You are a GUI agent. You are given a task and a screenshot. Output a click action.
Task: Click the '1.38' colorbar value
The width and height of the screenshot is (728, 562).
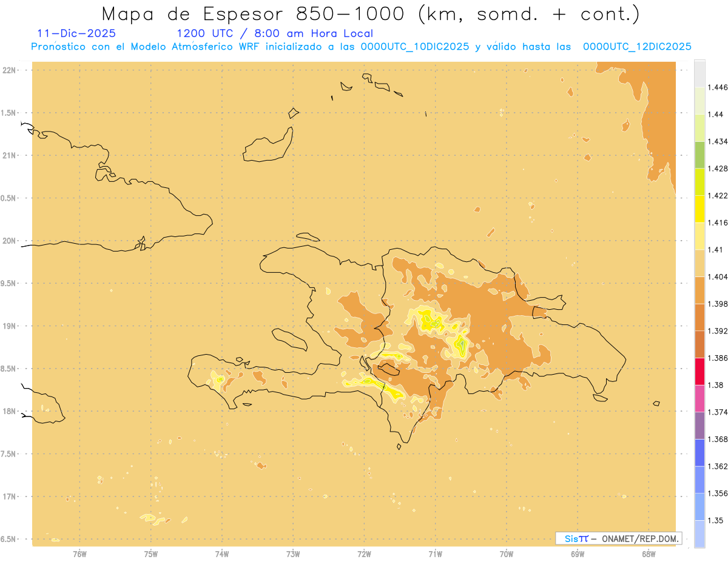[715, 385]
